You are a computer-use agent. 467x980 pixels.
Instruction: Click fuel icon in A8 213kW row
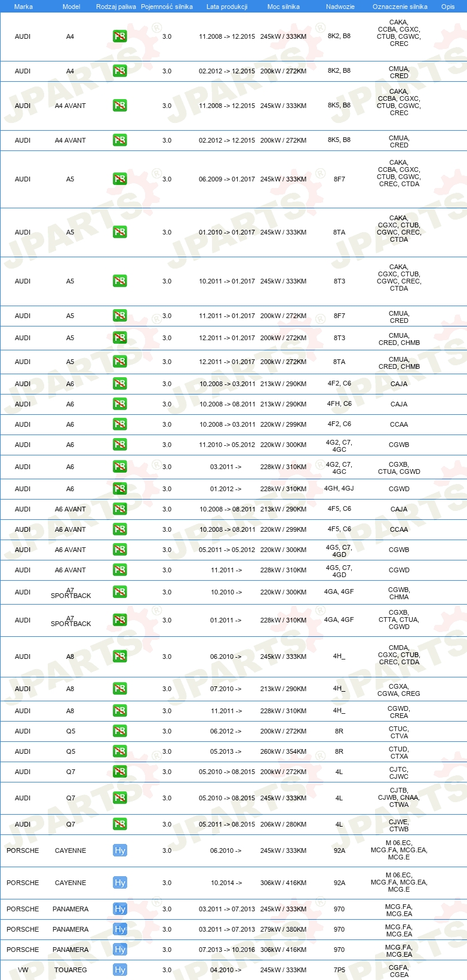(x=120, y=689)
